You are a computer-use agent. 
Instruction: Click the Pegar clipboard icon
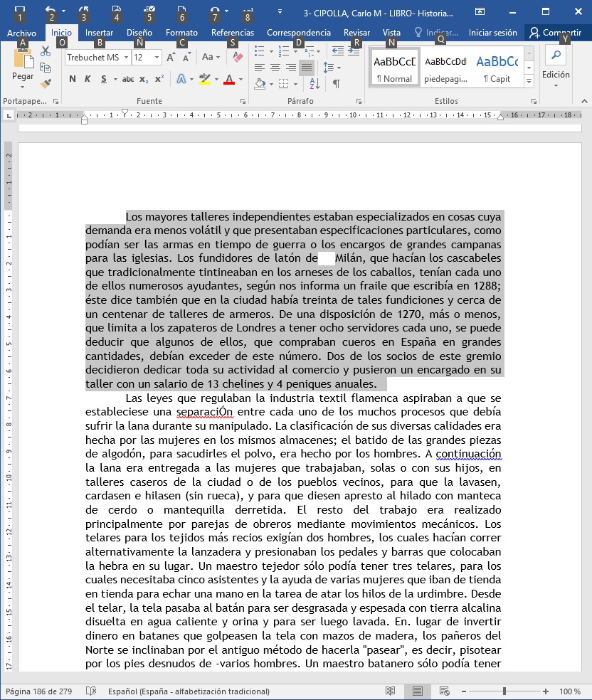coord(23,60)
